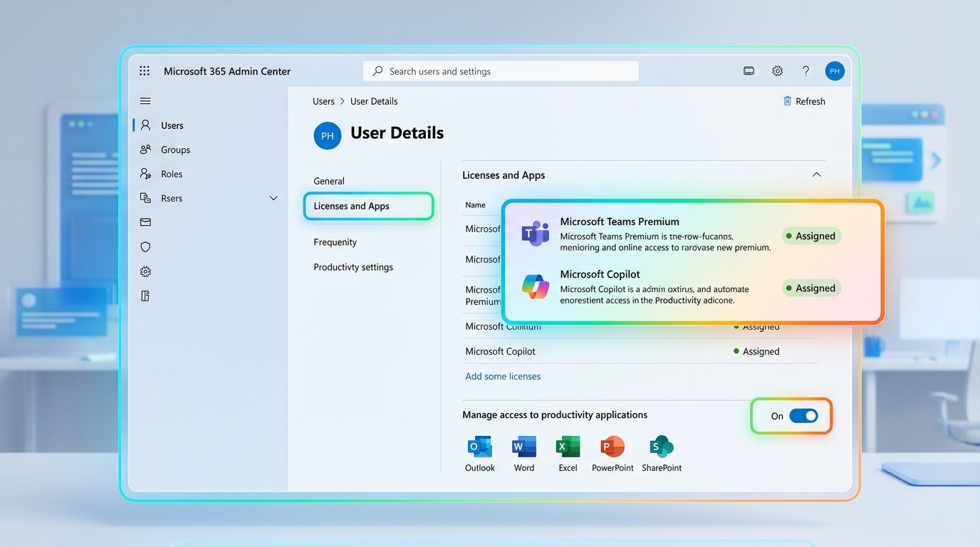The image size is (980, 547).
Task: Toggle the hamburger navigation menu
Action: 145,101
